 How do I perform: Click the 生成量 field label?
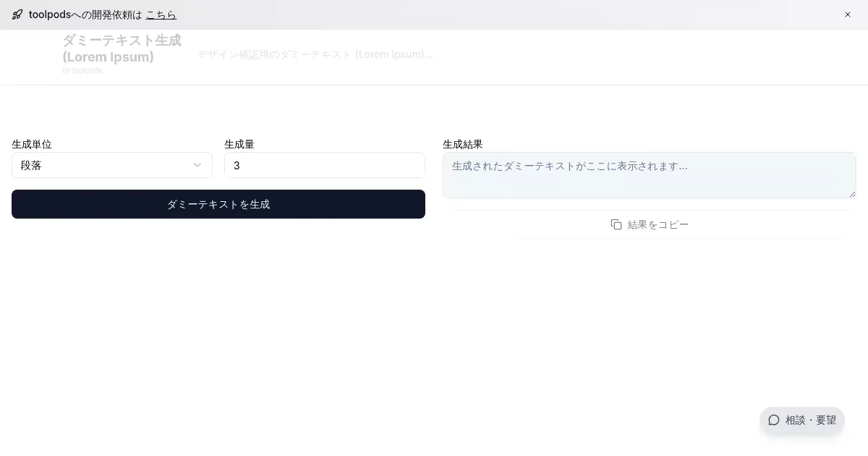click(239, 144)
